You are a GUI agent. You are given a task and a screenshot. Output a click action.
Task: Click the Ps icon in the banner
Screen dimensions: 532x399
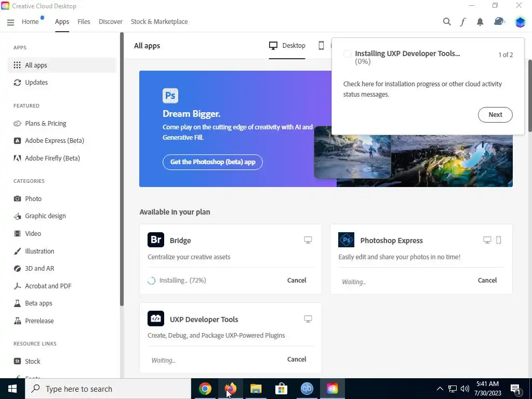click(170, 96)
